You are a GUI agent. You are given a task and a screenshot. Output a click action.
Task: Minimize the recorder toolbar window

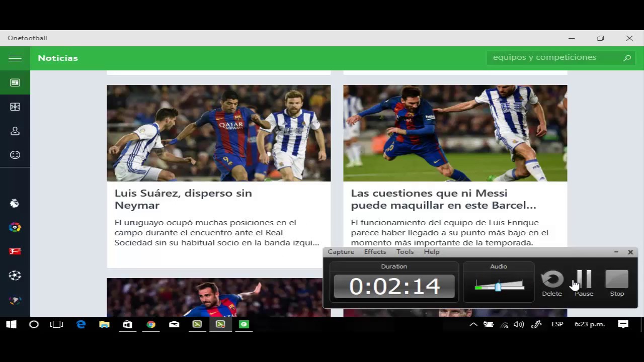(616, 252)
